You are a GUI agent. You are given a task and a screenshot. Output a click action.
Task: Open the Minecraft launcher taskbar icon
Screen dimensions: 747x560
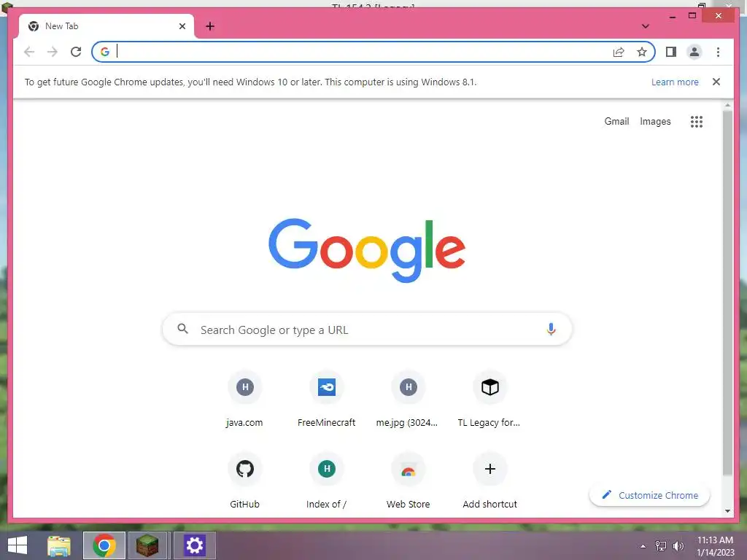(x=147, y=545)
